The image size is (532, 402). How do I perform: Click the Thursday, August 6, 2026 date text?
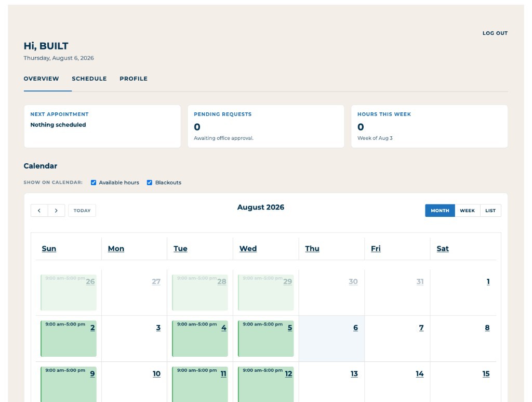click(59, 58)
